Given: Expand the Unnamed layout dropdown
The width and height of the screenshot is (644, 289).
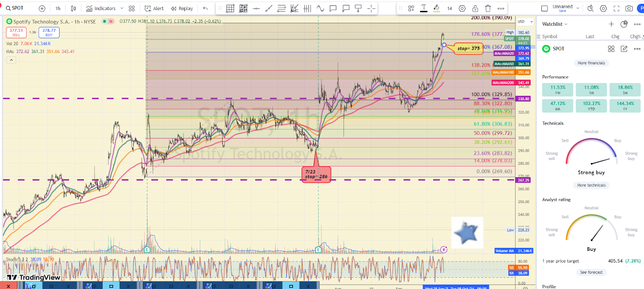Looking at the screenshot, I should 578,8.
